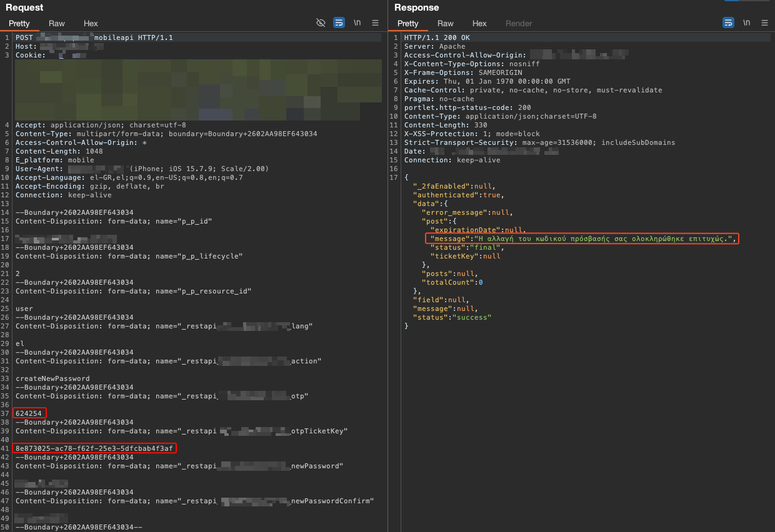Click the otpTicketKey UUID value line
775x532 pixels.
(94, 448)
